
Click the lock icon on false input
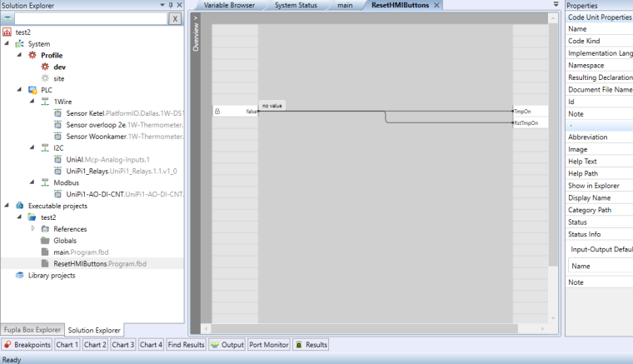217,111
